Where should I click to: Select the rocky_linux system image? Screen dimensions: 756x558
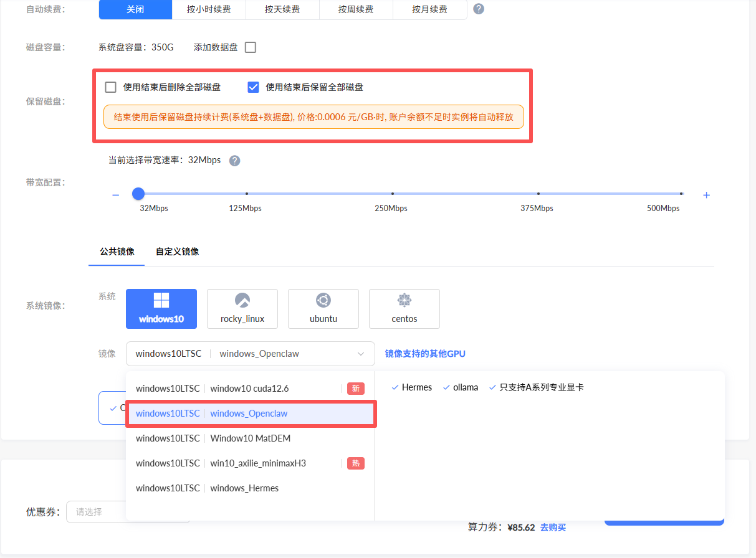point(242,308)
